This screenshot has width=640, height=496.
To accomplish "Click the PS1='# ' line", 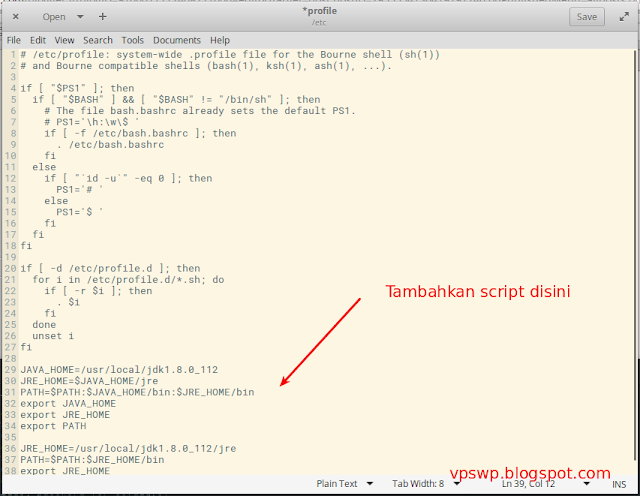I will (x=80, y=189).
